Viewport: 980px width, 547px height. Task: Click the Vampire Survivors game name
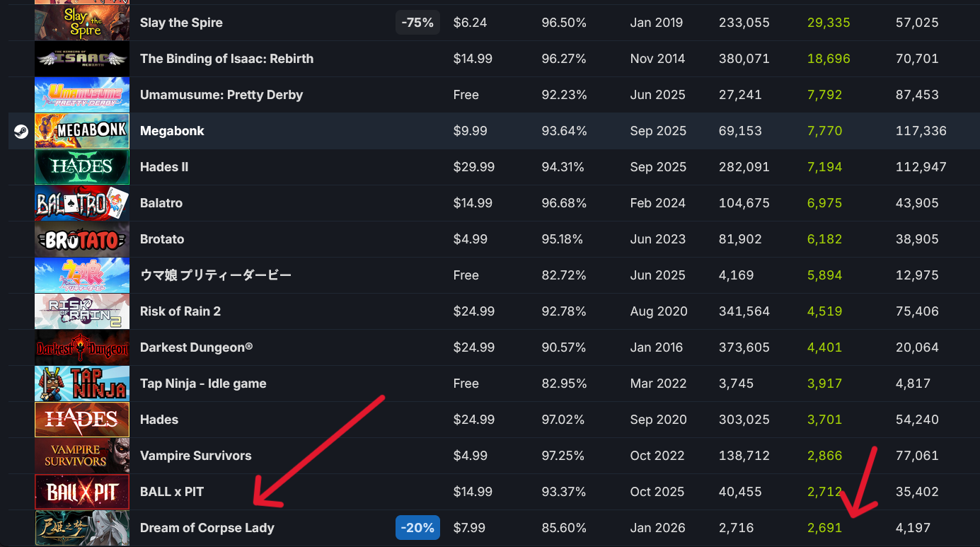tap(195, 456)
